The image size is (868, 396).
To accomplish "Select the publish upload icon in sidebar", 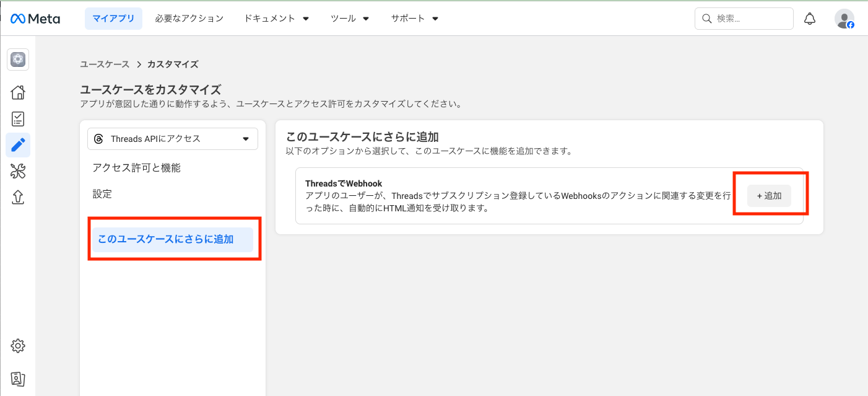I will point(18,197).
